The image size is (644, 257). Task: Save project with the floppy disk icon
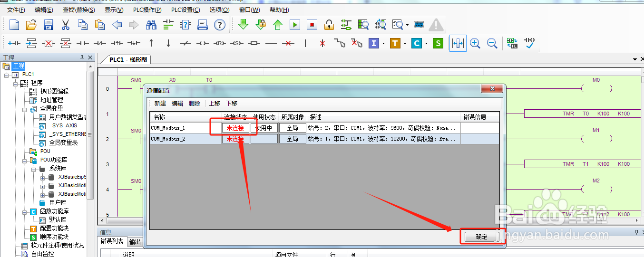(x=48, y=25)
